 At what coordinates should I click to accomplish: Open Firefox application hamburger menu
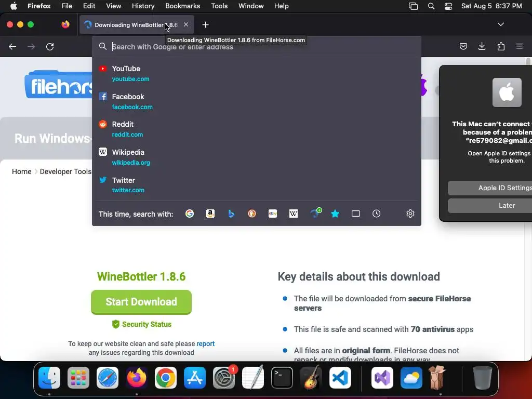tap(520, 46)
